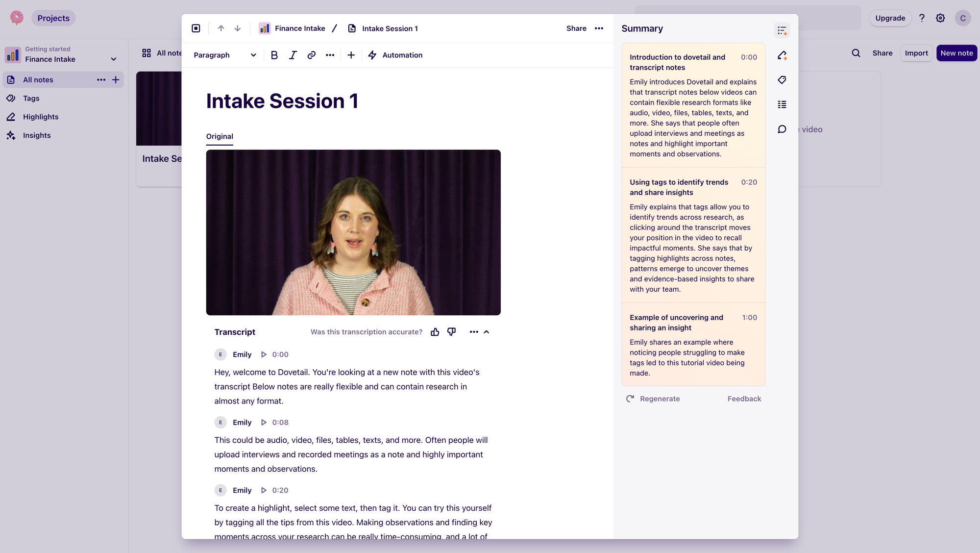Viewport: 980px width, 553px height.
Task: Toggle the automation feature
Action: 395,55
